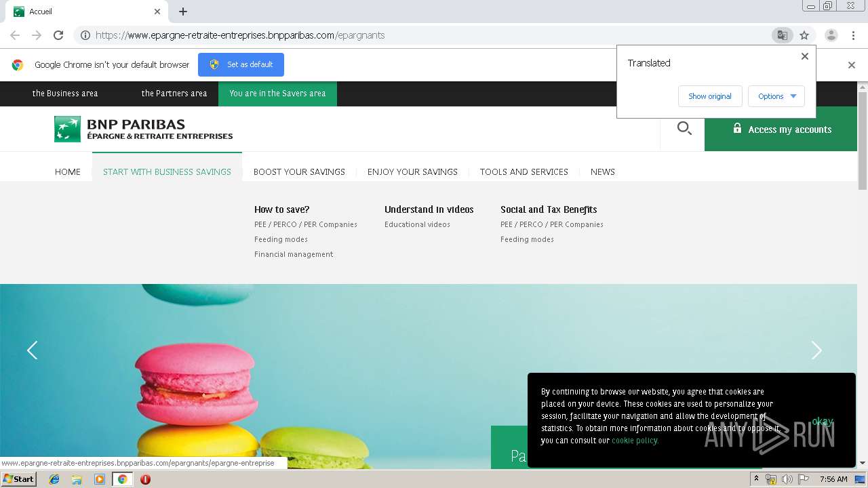
Task: Show the previous carousel slide
Action: [x=32, y=350]
